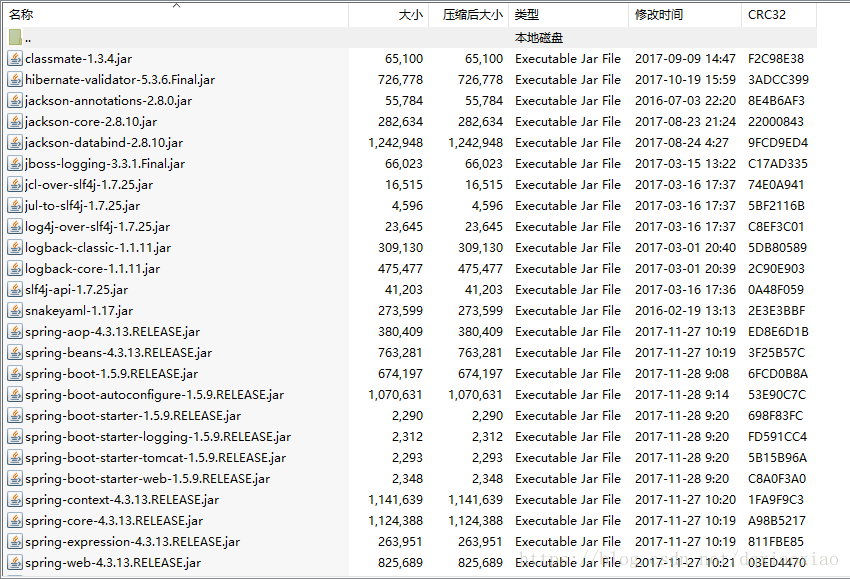Screen dimensions: 850x579
Task: Click the spring-context-4.3.13.RELEASE.jar icon
Action: click(15, 500)
